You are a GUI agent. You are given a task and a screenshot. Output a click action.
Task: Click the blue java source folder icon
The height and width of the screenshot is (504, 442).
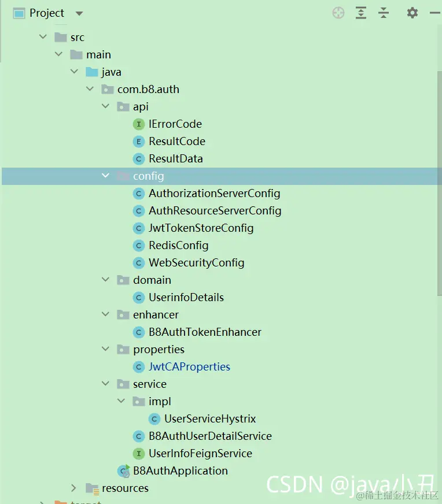pos(92,72)
